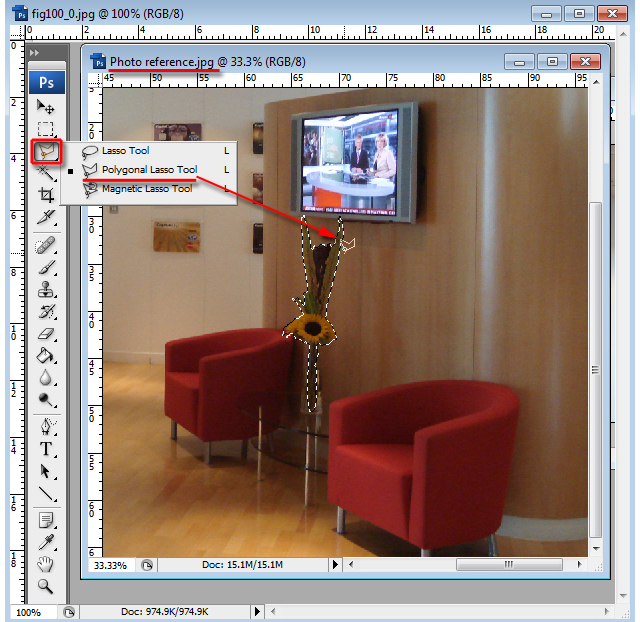The height and width of the screenshot is (622, 640).
Task: Click scroll up arrow of fig100_0.jpg window
Action: click(x=623, y=34)
